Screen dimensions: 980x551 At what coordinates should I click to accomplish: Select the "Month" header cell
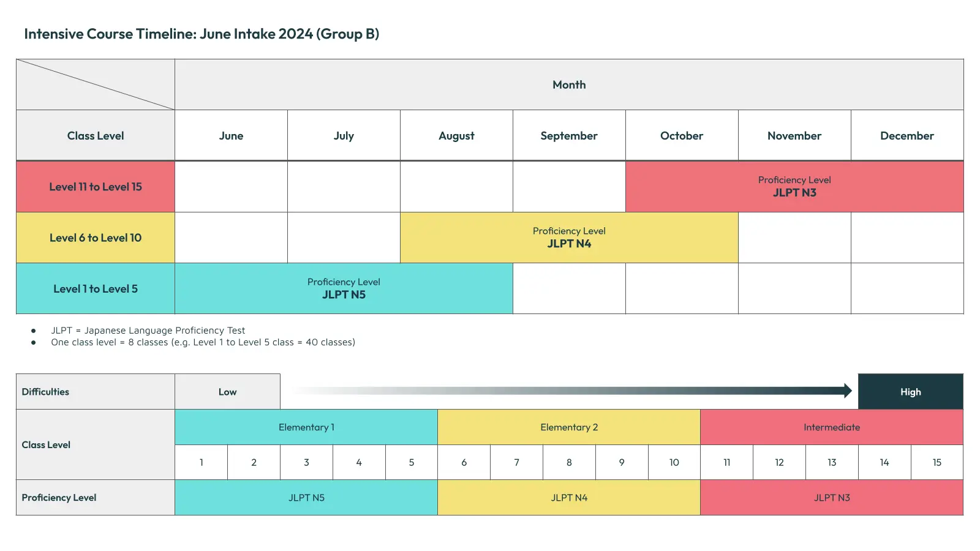569,84
